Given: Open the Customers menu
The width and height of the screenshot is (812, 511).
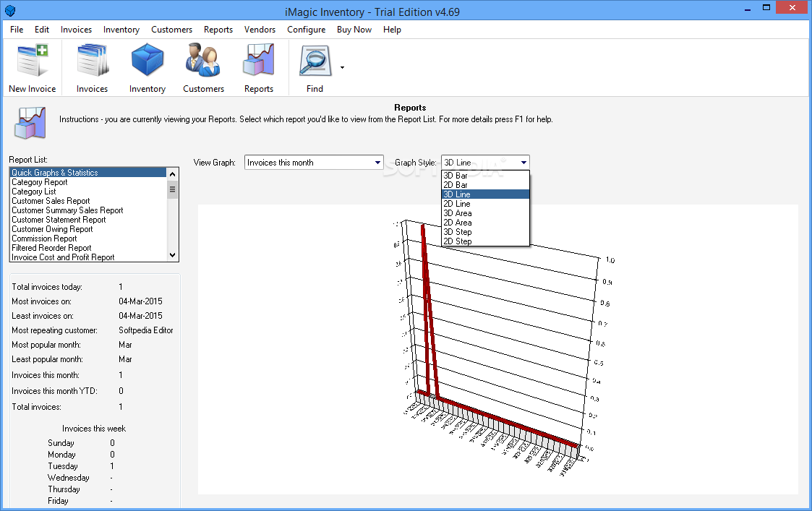Looking at the screenshot, I should point(171,30).
